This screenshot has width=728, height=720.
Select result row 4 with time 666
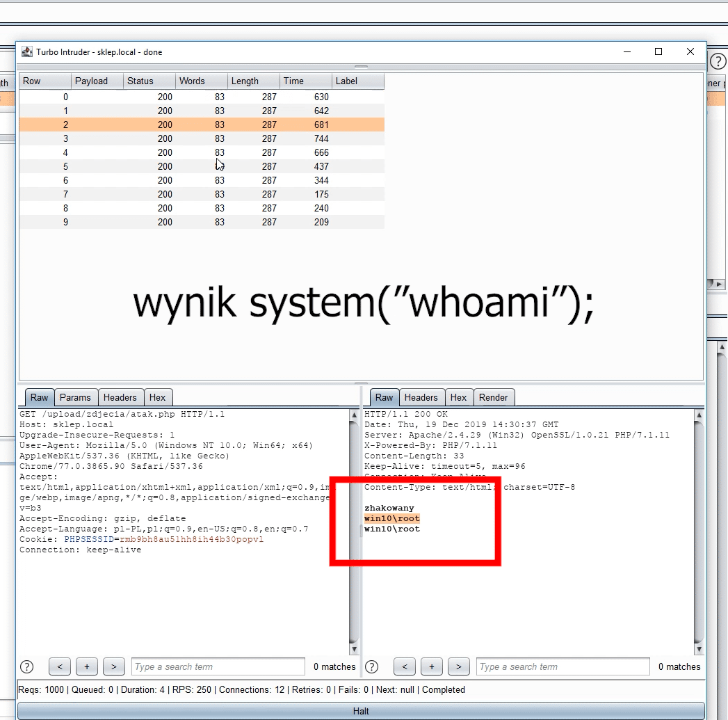click(202, 152)
